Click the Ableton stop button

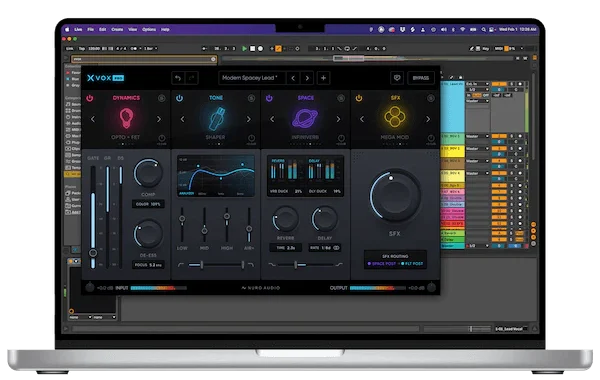253,49
